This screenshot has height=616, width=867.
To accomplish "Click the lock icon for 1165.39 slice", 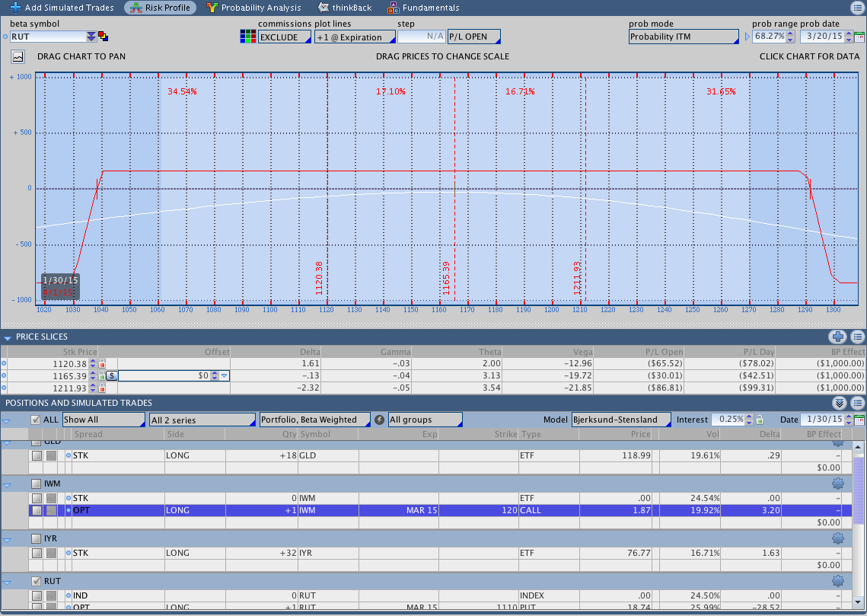I will coord(102,376).
